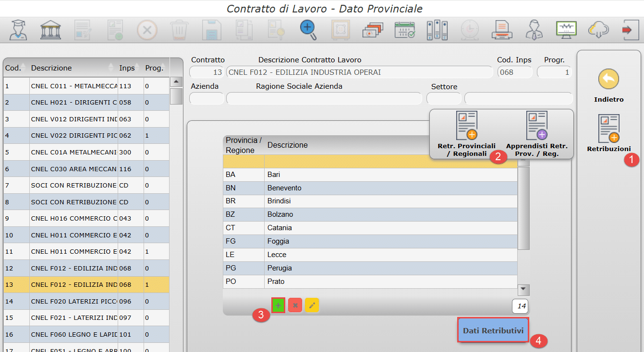The width and height of the screenshot is (644, 352).
Task: Open Retr. Provinciali / Regionali
Action: 466,126
